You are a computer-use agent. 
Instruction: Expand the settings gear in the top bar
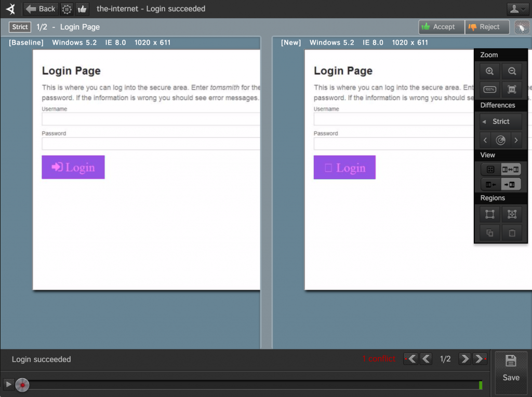tap(66, 9)
